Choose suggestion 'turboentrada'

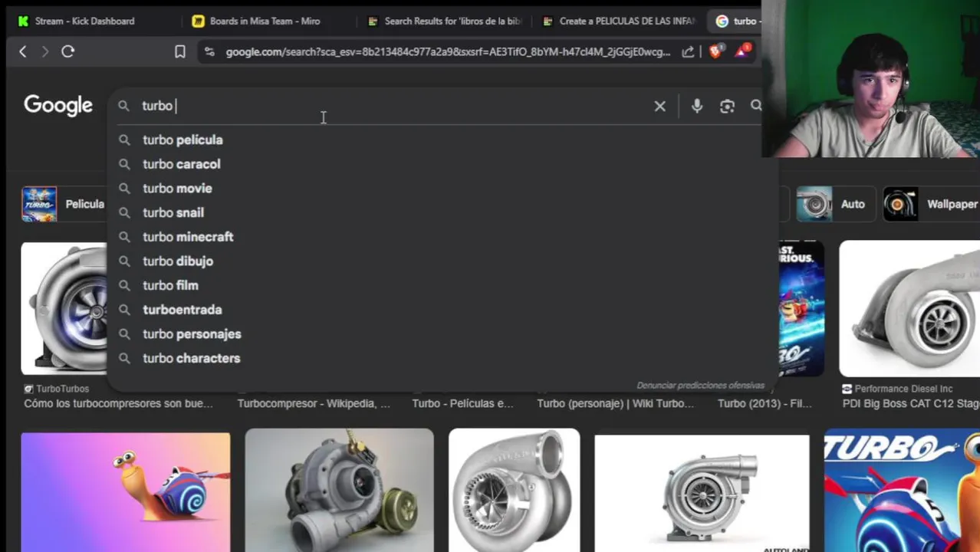tap(182, 310)
